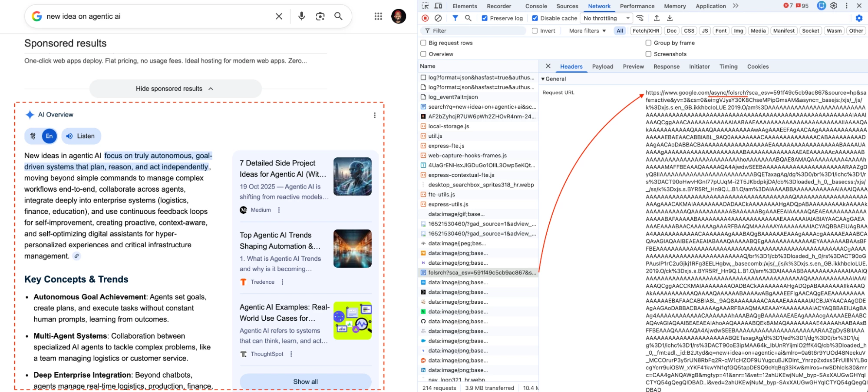Open the request Response tab
The height and width of the screenshot is (392, 868).
point(666,66)
